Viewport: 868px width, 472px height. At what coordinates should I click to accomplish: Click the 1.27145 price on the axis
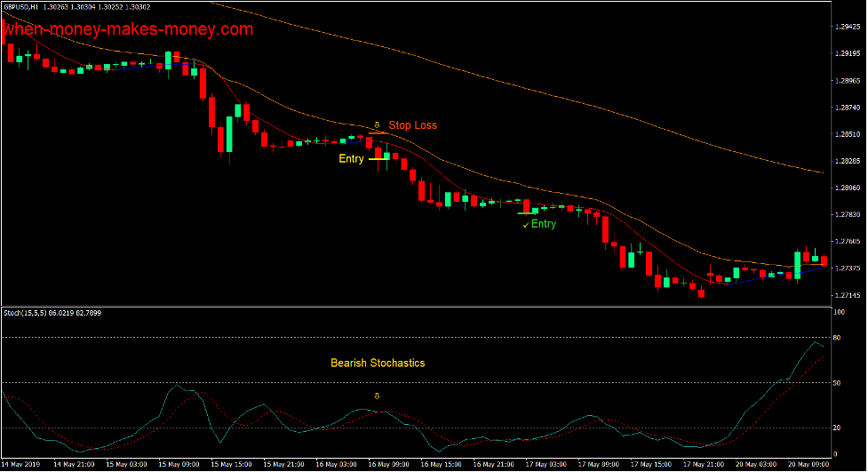[x=847, y=295]
